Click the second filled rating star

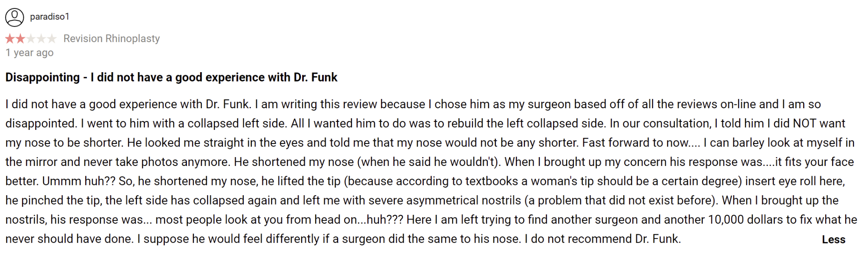tap(20, 39)
